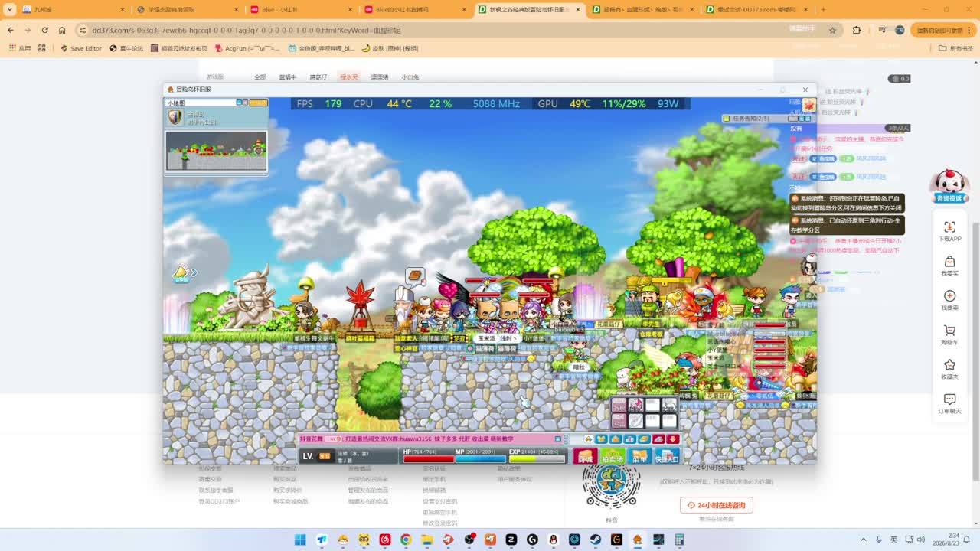Select the 蓝蜗牛 category tab
Image resolution: width=980 pixels, height=551 pixels.
coord(288,77)
